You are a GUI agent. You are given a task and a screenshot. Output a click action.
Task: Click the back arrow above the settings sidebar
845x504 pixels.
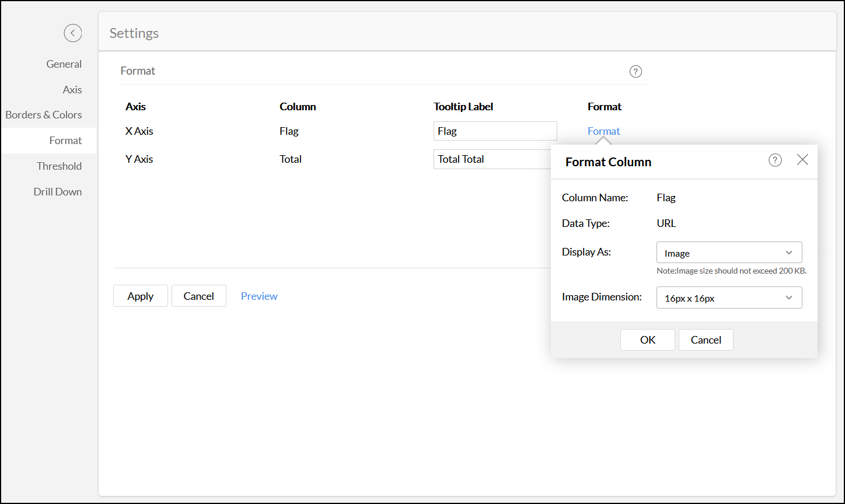72,33
